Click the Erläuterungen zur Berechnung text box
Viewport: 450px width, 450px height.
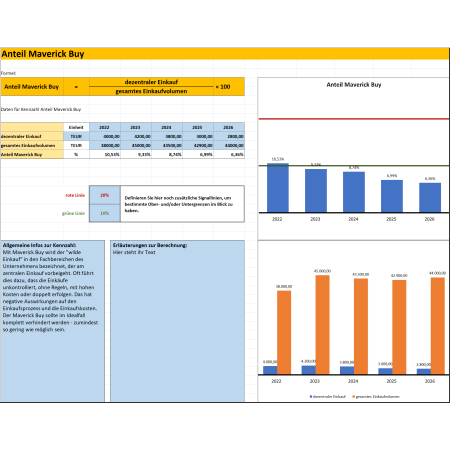point(177,321)
